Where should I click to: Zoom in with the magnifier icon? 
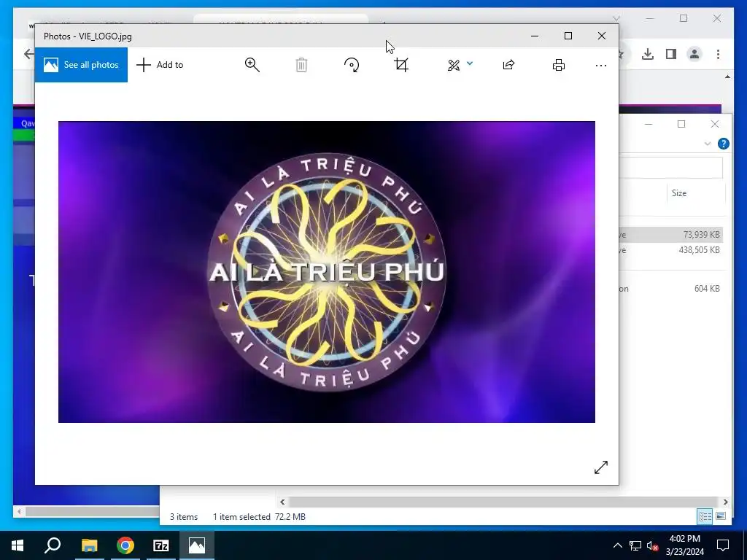click(x=252, y=65)
